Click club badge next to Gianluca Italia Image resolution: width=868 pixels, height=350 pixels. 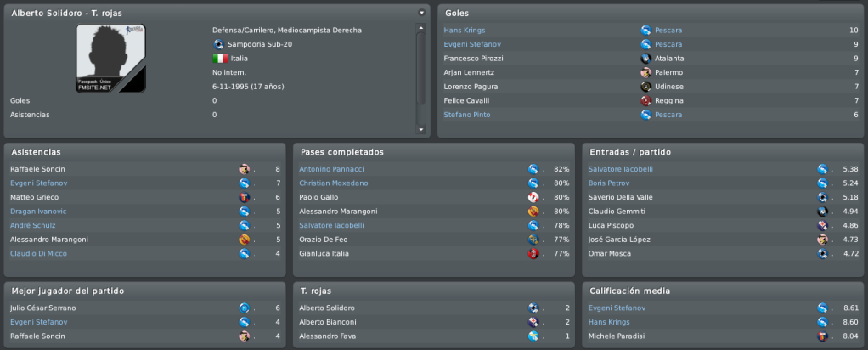pos(533,254)
